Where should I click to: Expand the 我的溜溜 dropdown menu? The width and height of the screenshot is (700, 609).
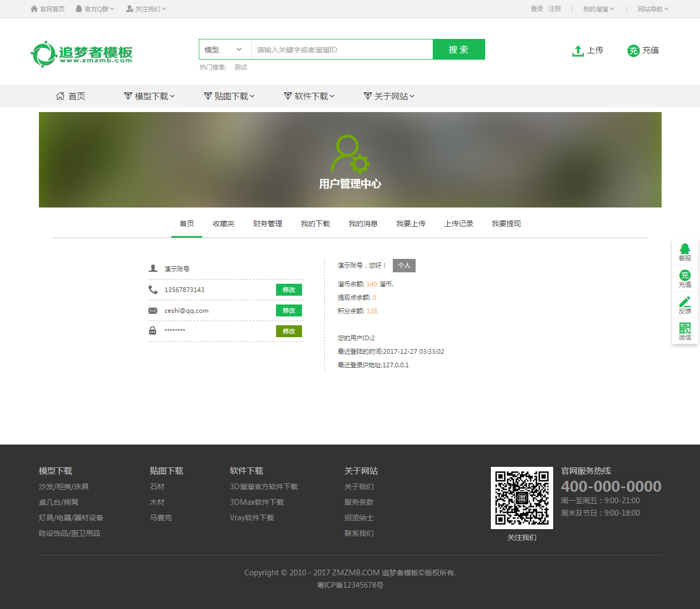coord(598,9)
